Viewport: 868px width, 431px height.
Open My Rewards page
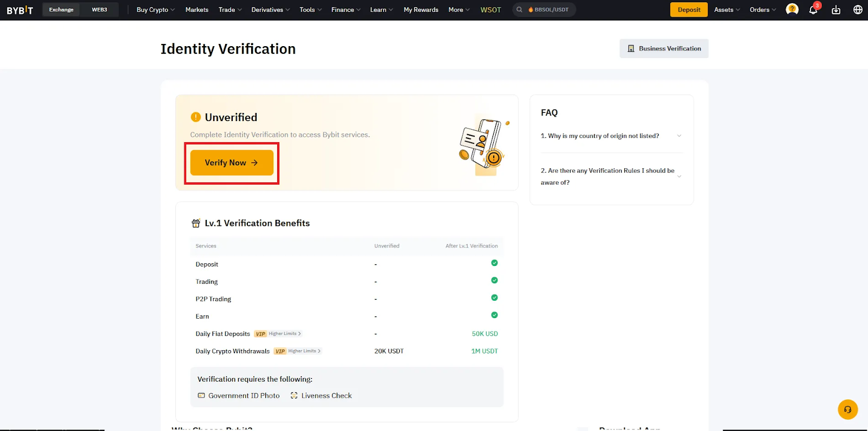tap(421, 10)
